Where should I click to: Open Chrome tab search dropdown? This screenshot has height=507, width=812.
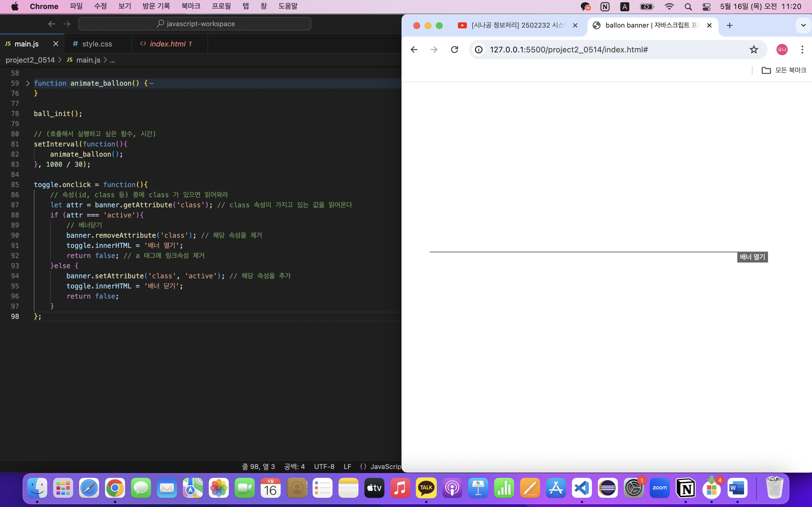[803, 25]
